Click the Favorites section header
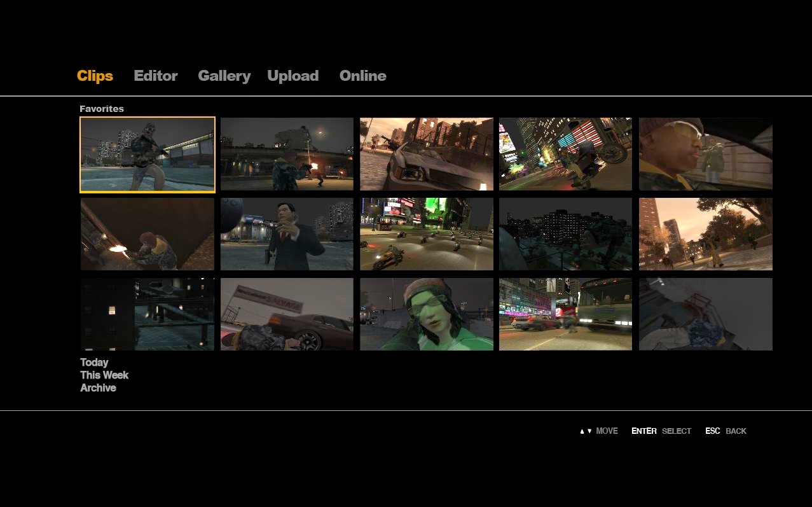Viewport: 812px width, 507px height. (102, 109)
